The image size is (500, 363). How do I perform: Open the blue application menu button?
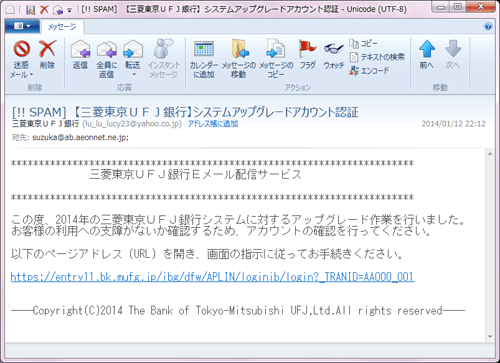pos(22,26)
